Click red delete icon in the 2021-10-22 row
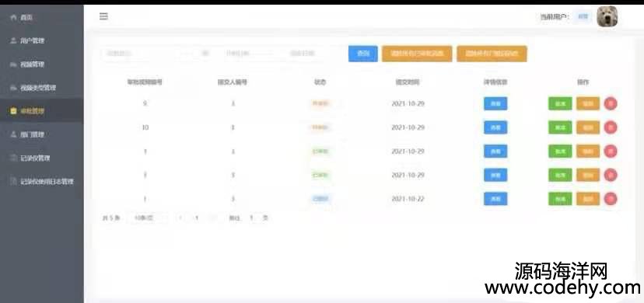This screenshot has height=303, width=644. (611, 199)
